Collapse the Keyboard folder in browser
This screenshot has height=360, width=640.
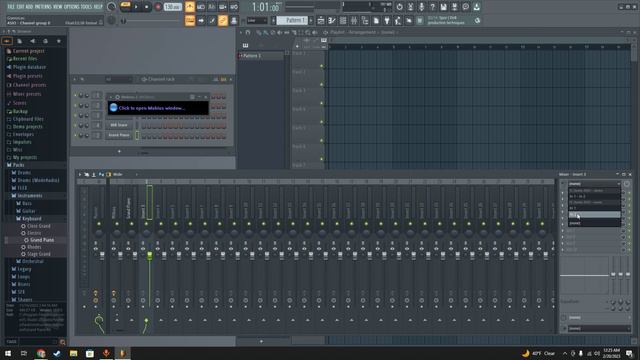pyautogui.click(x=31, y=219)
